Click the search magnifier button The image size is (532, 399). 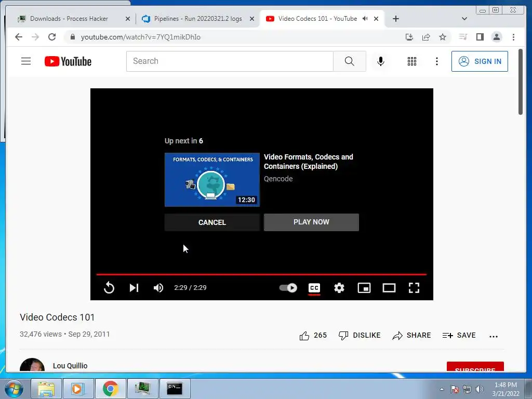(350, 61)
